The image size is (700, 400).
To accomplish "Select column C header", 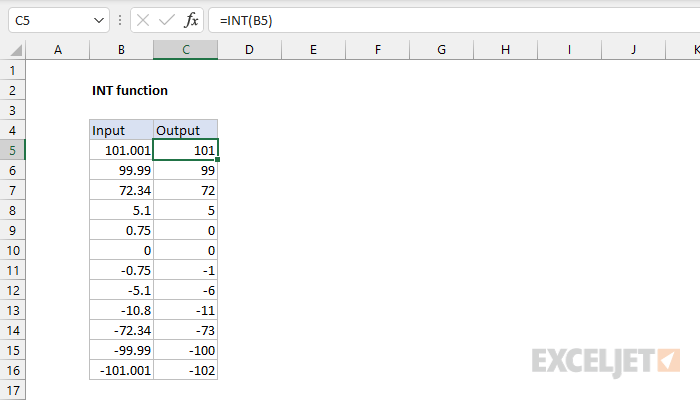I will coord(185,50).
